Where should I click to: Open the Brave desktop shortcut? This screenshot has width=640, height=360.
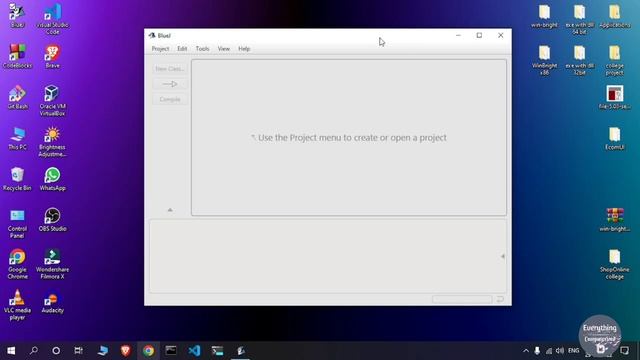pos(53,56)
